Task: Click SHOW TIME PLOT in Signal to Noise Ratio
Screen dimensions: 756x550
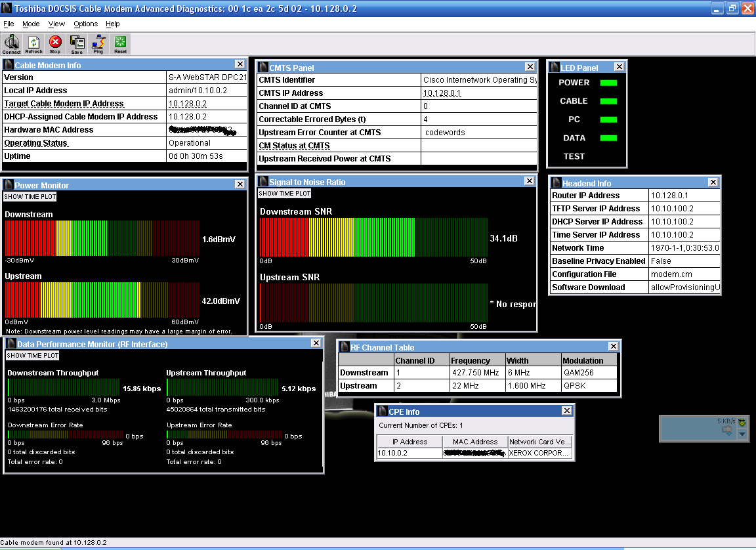Action: point(284,194)
